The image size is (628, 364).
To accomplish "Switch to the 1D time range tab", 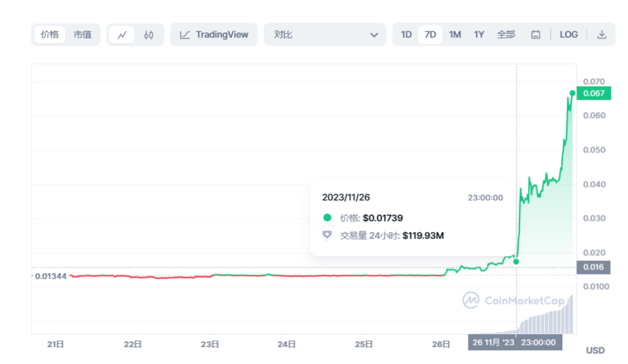I will [406, 34].
